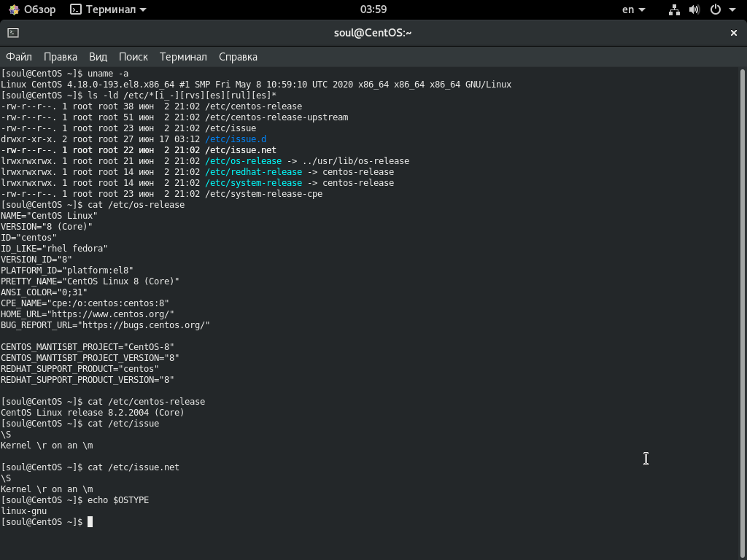Click the output "CentOS Linux release 8.2.2004 (Core)"

(x=93, y=413)
